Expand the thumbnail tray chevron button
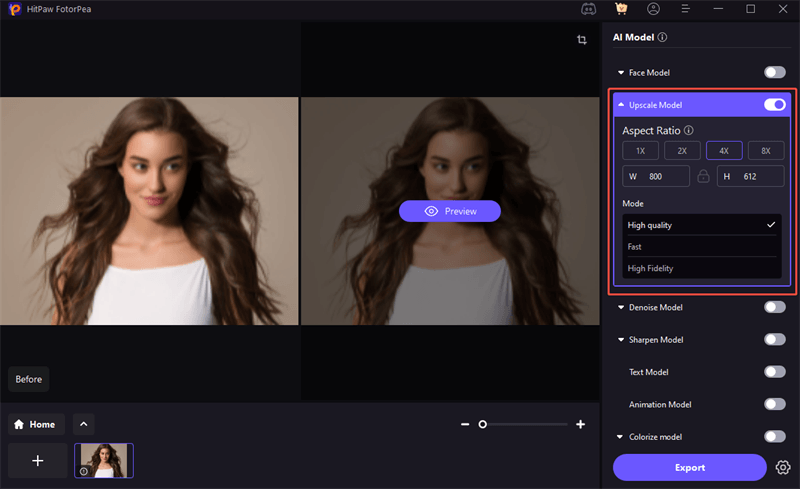The width and height of the screenshot is (800, 489). 84,424
